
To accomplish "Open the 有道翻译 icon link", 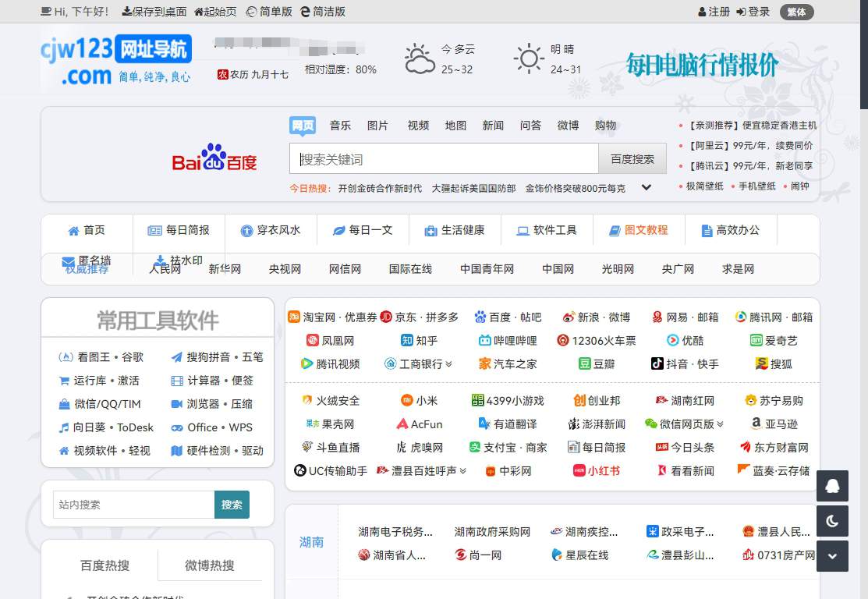I will click(484, 424).
